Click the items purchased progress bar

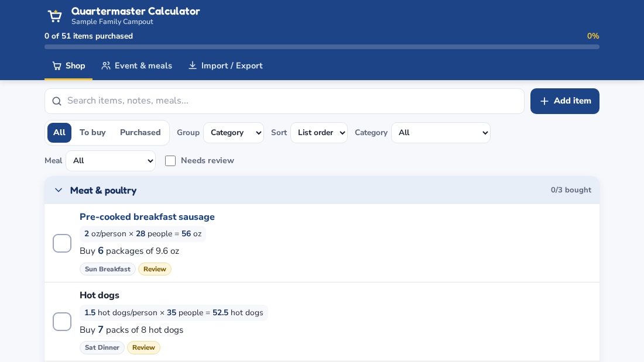tap(322, 47)
